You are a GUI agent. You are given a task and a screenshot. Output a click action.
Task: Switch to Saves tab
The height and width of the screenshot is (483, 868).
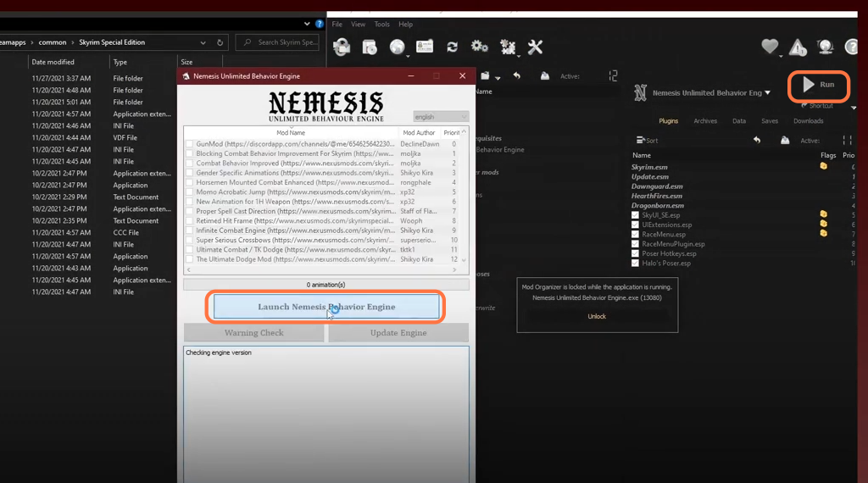point(770,121)
